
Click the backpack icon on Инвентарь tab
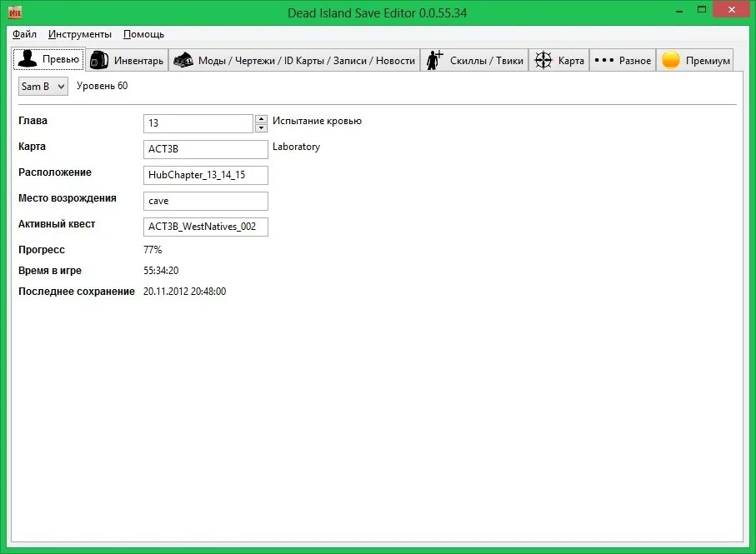click(99, 60)
